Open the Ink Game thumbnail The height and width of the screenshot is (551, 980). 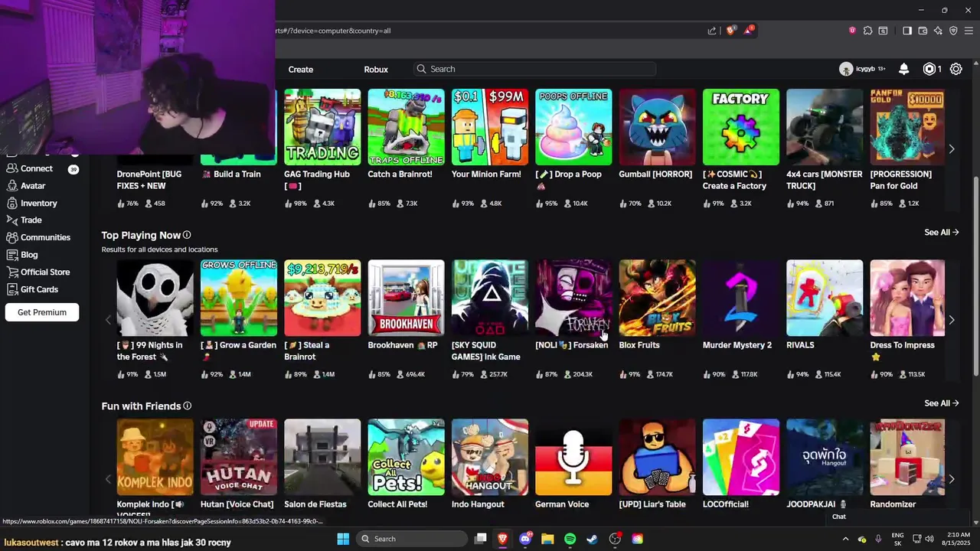tap(490, 298)
